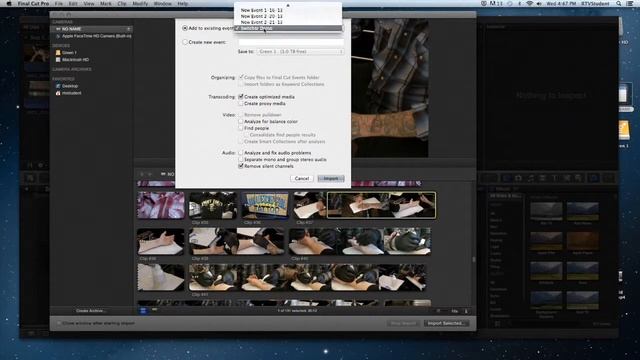Image resolution: width=640 pixels, height=360 pixels.
Task: Select NO NAME under Cameras
Action: 92,29
